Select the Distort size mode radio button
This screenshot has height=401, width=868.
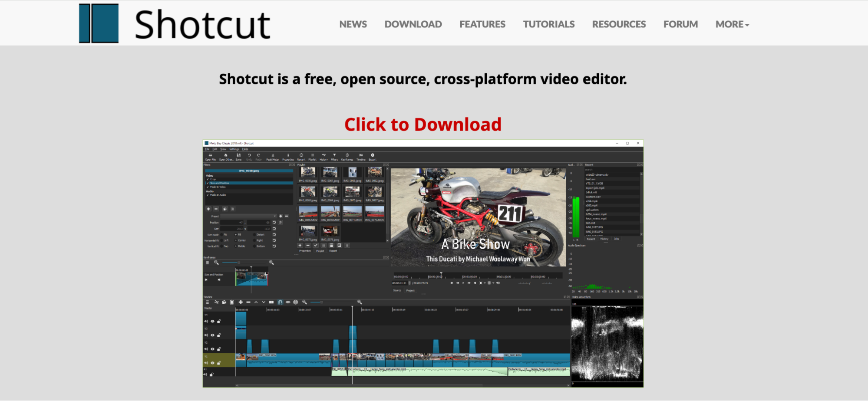(254, 235)
